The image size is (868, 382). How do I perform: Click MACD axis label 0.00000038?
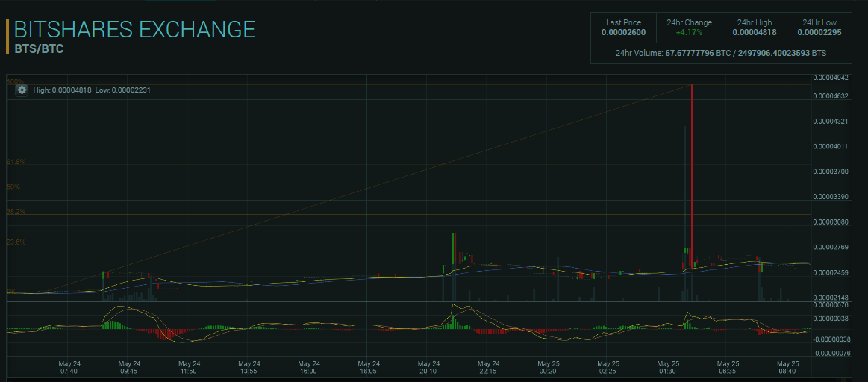pyautogui.click(x=831, y=319)
